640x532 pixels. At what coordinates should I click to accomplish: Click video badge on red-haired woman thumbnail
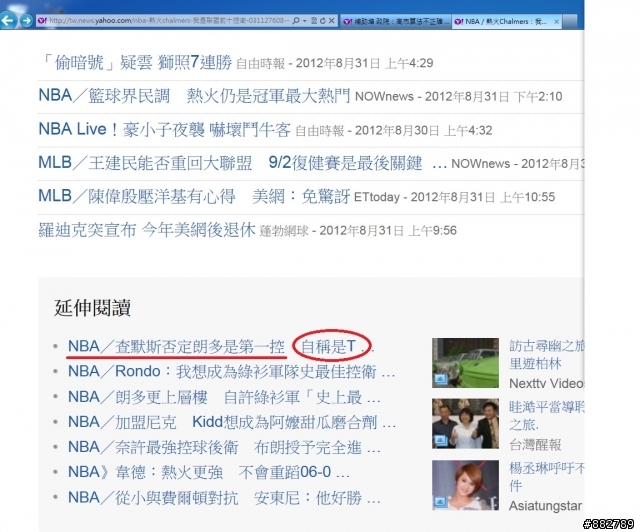[440, 502]
